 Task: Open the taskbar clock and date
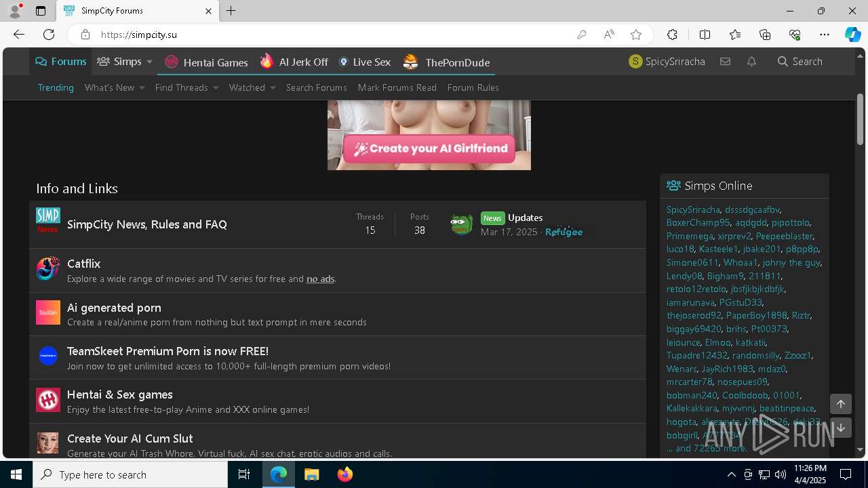click(810, 474)
